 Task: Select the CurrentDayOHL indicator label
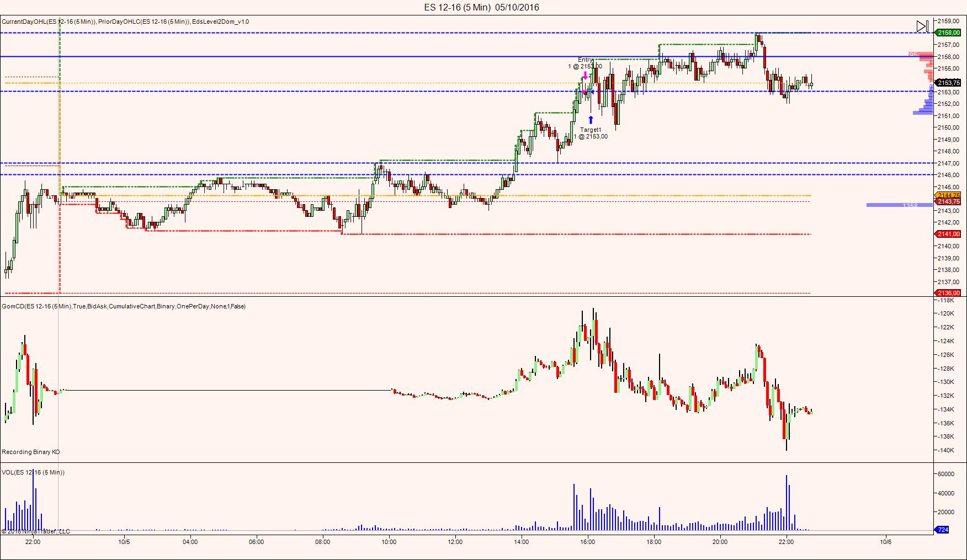[x=49, y=22]
